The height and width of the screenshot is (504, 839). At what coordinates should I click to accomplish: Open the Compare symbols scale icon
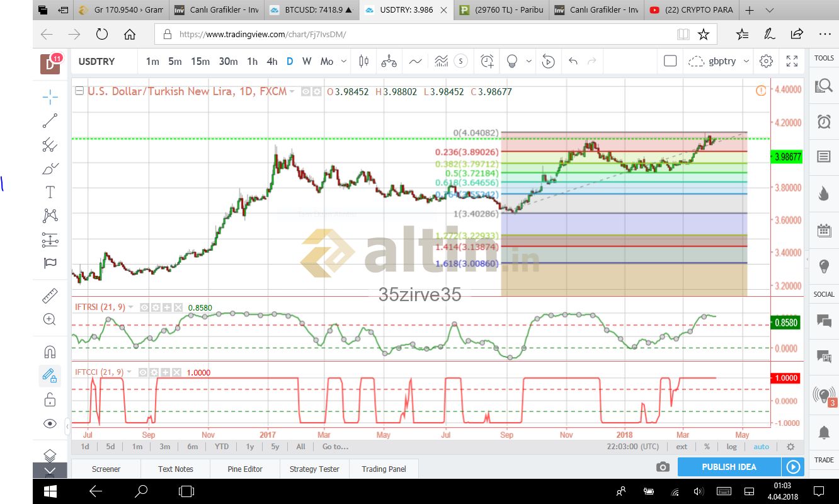click(389, 61)
